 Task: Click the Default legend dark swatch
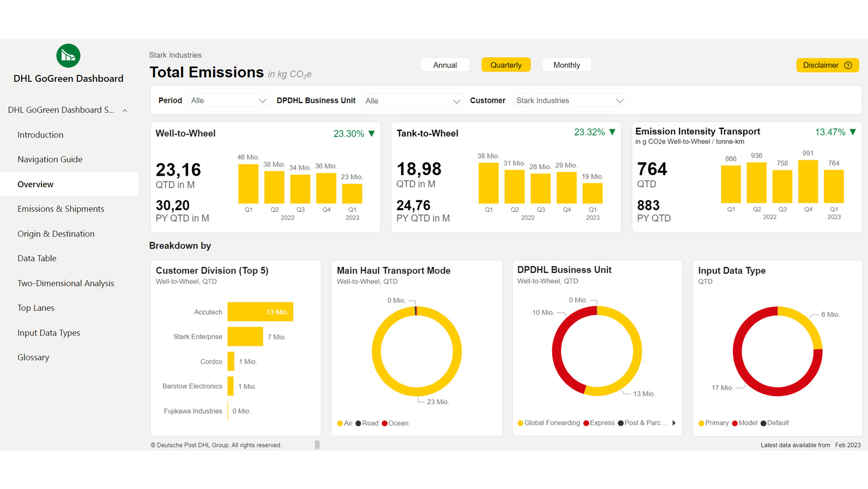coord(763,423)
